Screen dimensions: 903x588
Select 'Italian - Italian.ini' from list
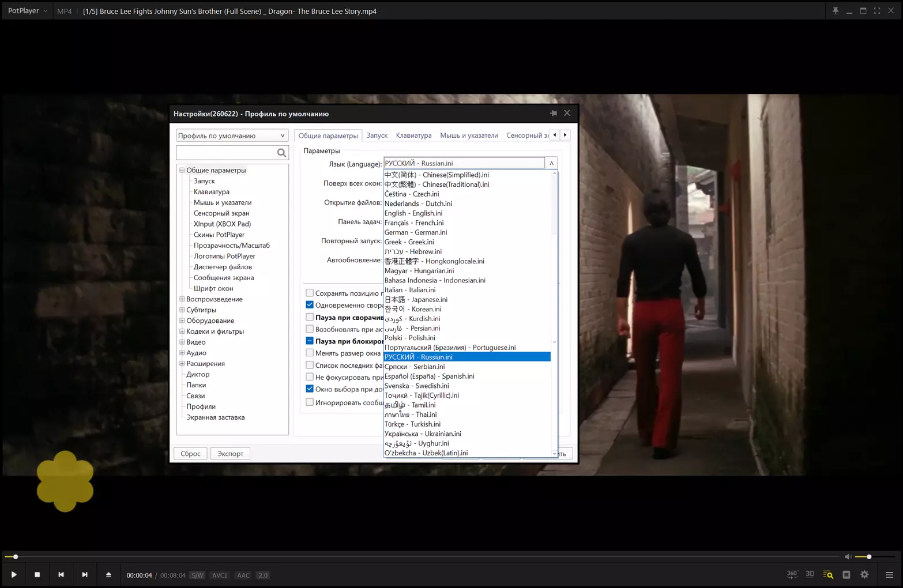pos(467,290)
